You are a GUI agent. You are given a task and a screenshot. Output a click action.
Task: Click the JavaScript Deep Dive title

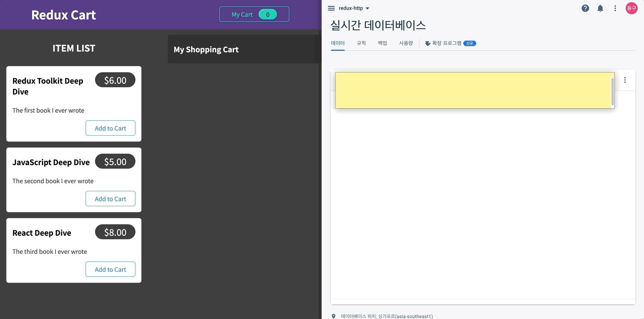51,162
